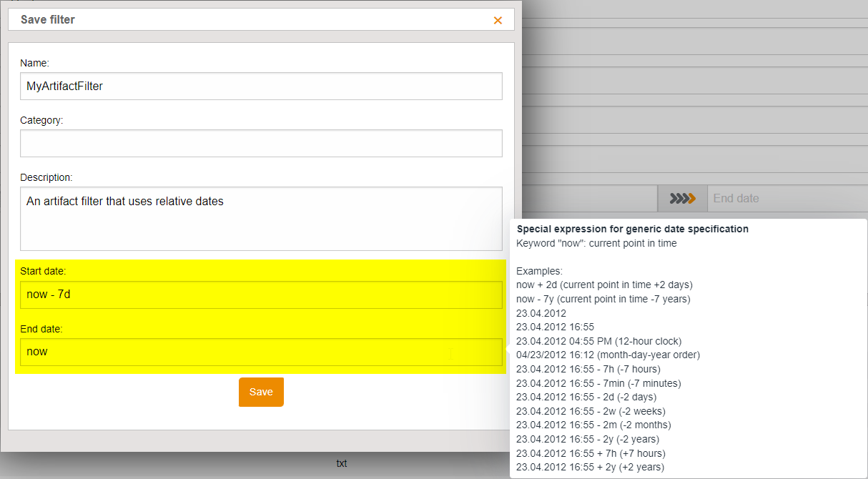
Task: Click the tooltip heading 'Special expression for generic date specification'
Action: point(632,229)
